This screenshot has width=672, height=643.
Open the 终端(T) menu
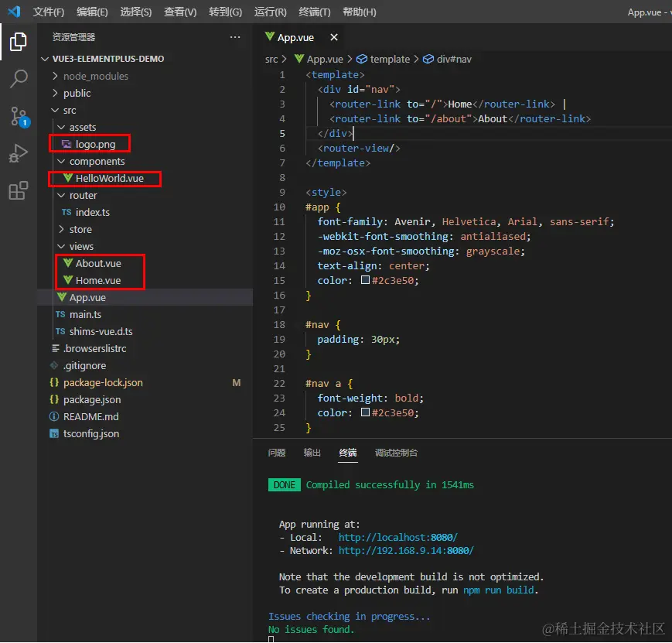pos(315,12)
